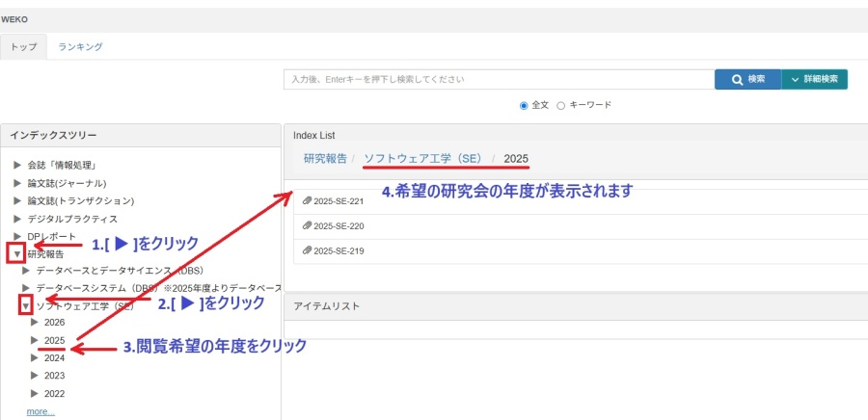Expand the DPレポート tree node arrow
The width and height of the screenshot is (868, 420).
pos(17,237)
